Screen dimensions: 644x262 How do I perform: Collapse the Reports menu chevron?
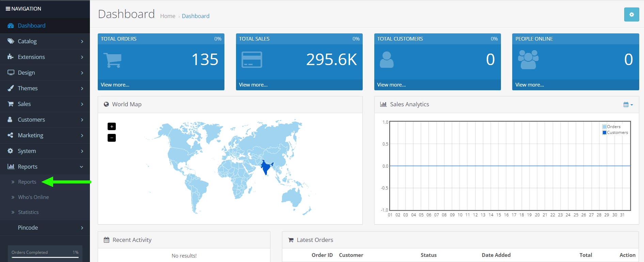[81, 167]
